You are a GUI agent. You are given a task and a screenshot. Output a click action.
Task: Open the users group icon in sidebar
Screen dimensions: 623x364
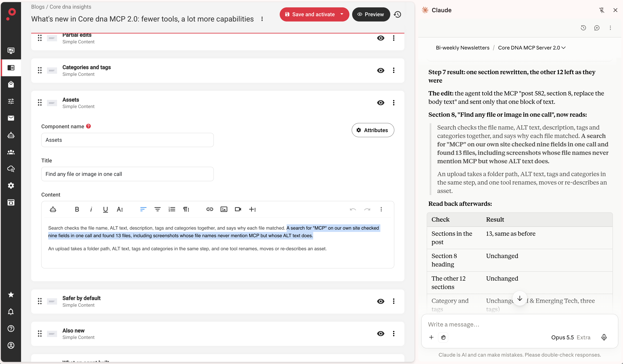[x=11, y=152]
